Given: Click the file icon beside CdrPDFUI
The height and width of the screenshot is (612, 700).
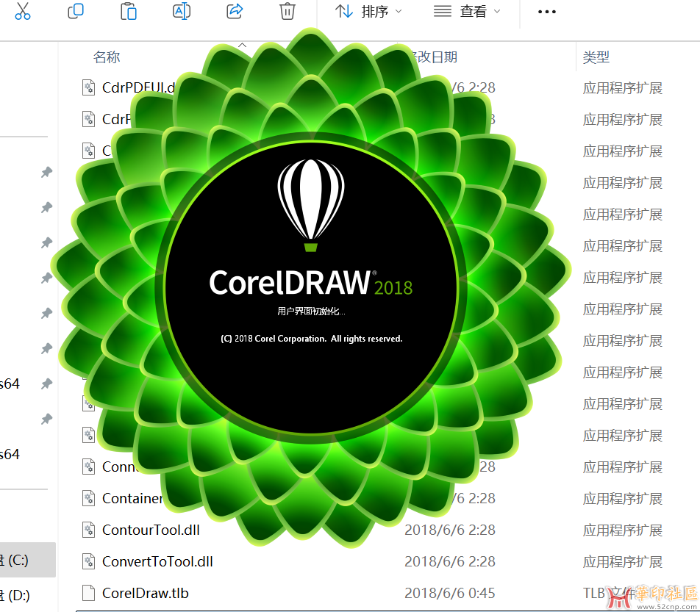Looking at the screenshot, I should coord(89,88).
